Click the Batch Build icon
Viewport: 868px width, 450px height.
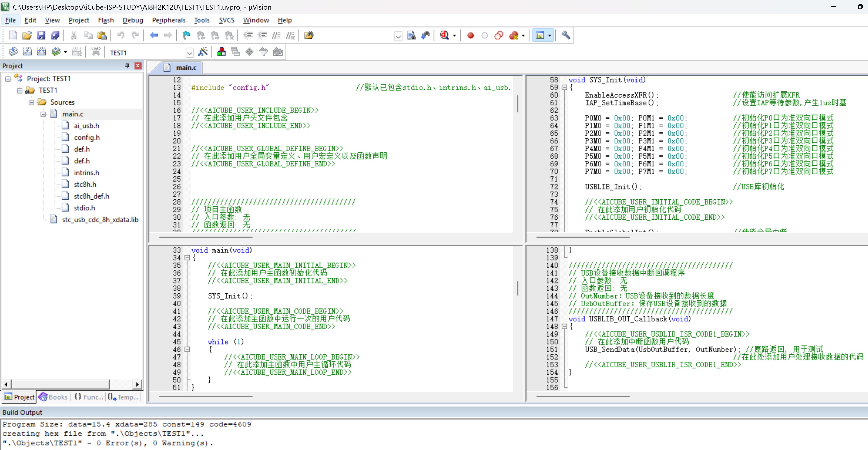(x=56, y=52)
